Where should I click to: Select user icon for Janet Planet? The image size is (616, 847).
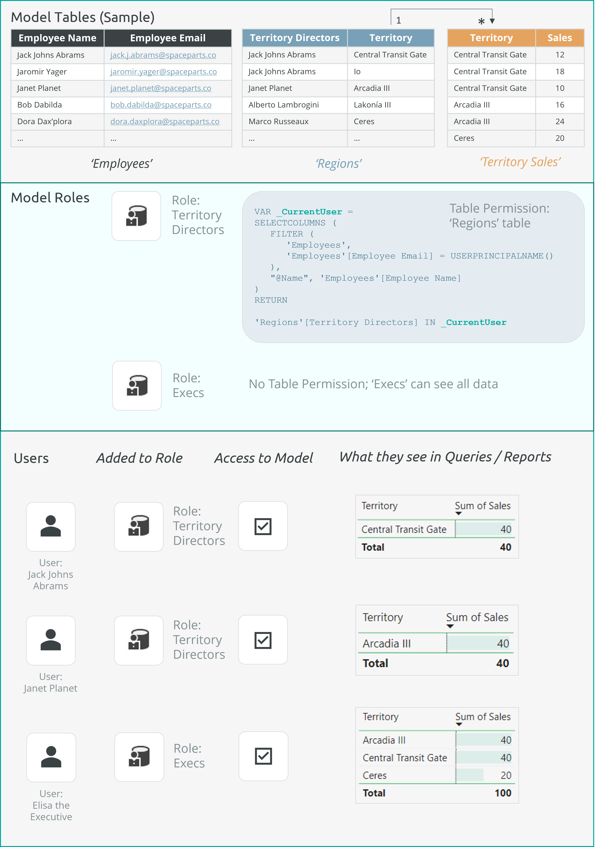[51, 641]
